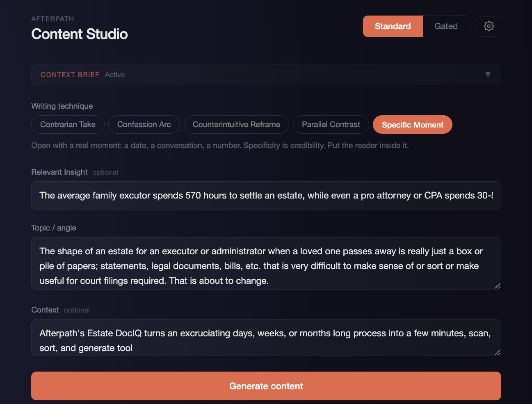This screenshot has width=532, height=404.
Task: Click the Context optional text area
Action: coord(266,338)
